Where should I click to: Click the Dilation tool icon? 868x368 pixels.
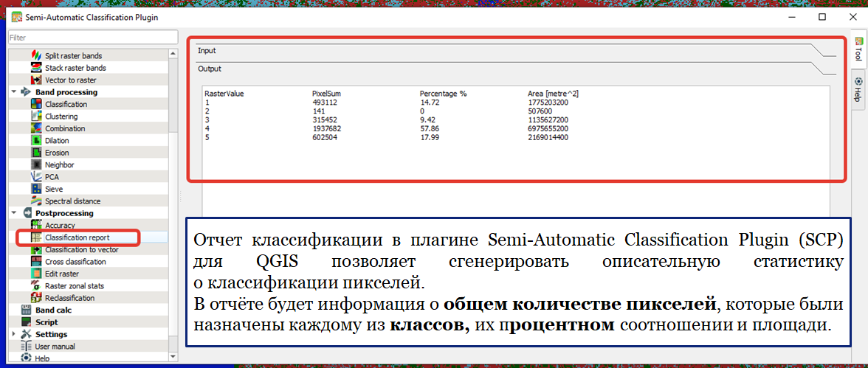coord(36,141)
